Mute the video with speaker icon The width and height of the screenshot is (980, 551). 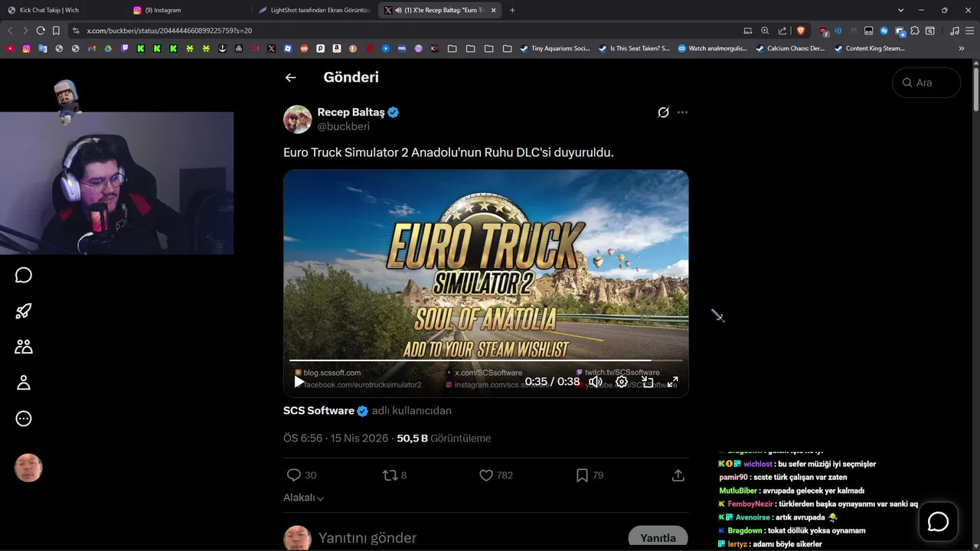(x=595, y=381)
